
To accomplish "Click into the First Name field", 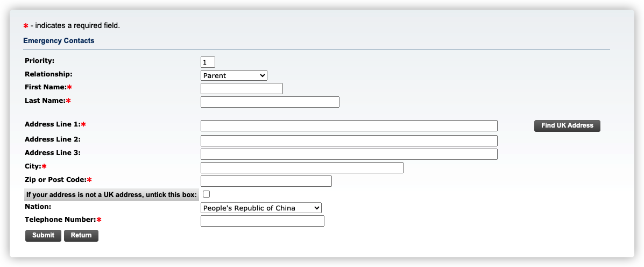I will (242, 89).
